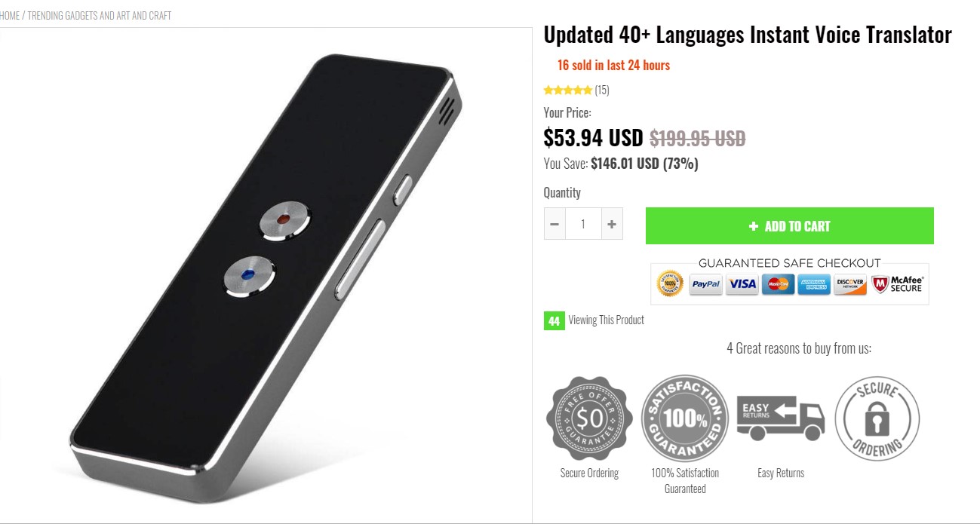Increase quantity with the plus button

(x=612, y=224)
